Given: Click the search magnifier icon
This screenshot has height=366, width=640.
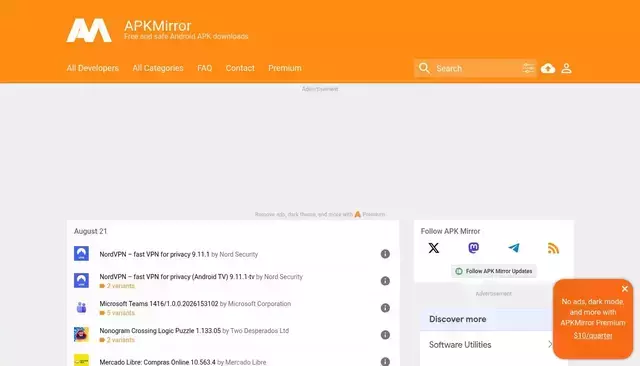Looking at the screenshot, I should click(424, 68).
